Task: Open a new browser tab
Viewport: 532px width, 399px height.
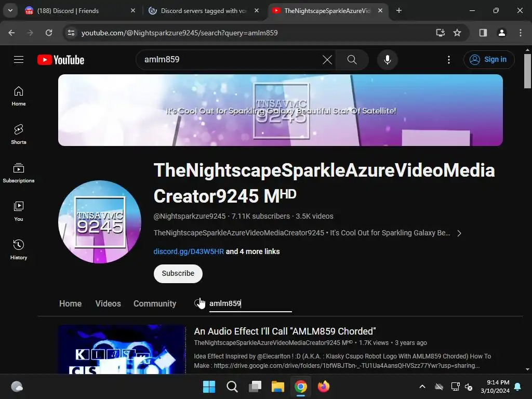Action: tap(399, 10)
